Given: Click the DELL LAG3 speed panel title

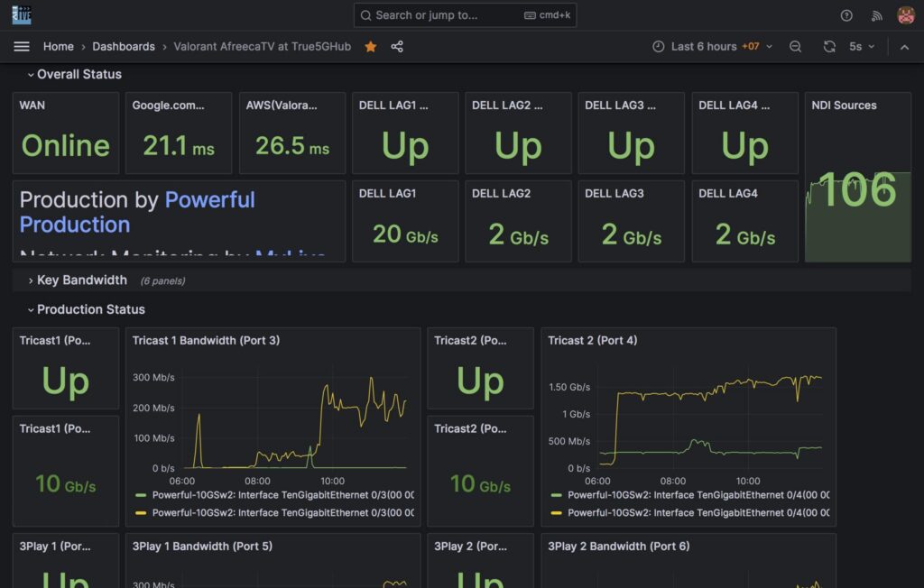Looking at the screenshot, I should click(614, 193).
